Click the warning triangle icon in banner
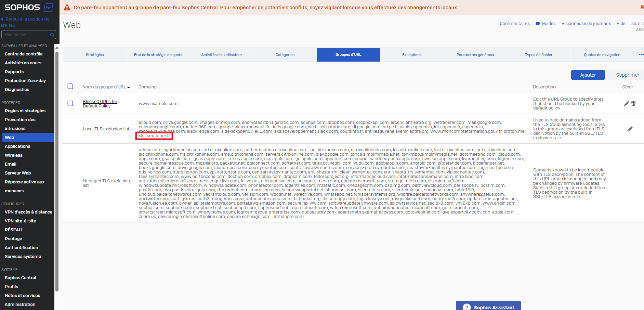The width and height of the screenshot is (644, 310). coord(67,8)
